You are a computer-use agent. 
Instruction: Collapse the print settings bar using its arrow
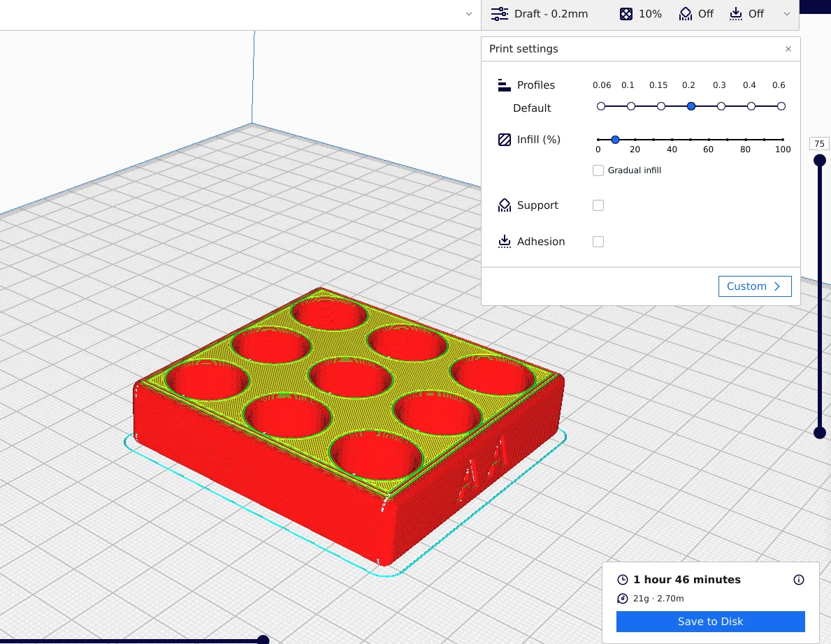click(787, 14)
